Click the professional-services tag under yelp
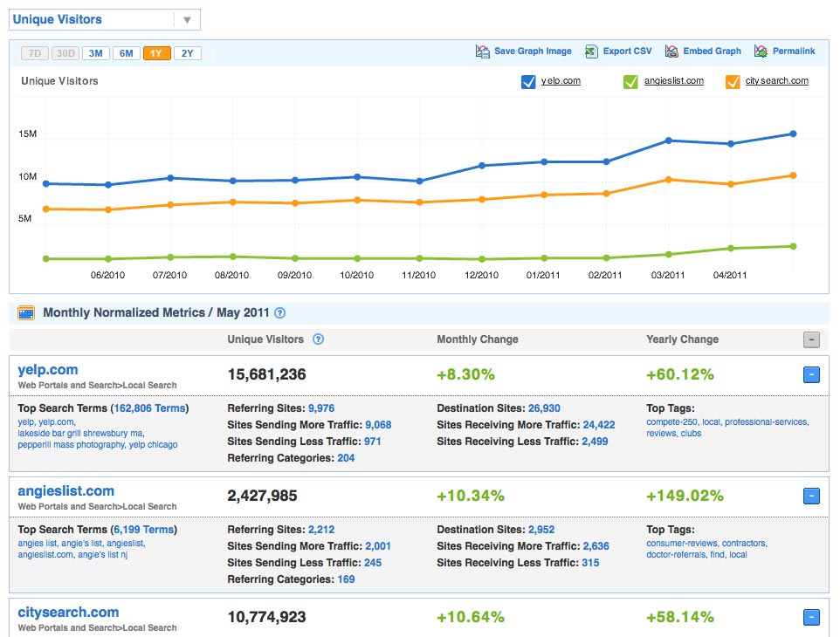This screenshot has height=637, width=840. coord(766,421)
